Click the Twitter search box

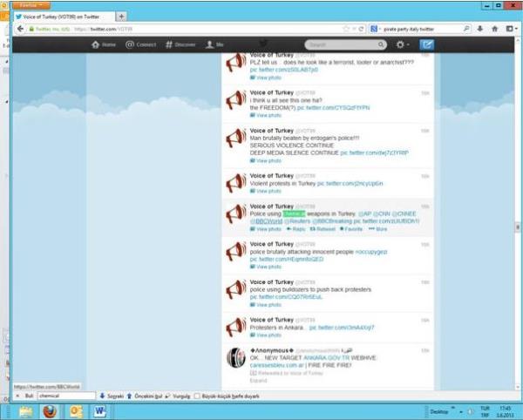pyautogui.click(x=343, y=44)
